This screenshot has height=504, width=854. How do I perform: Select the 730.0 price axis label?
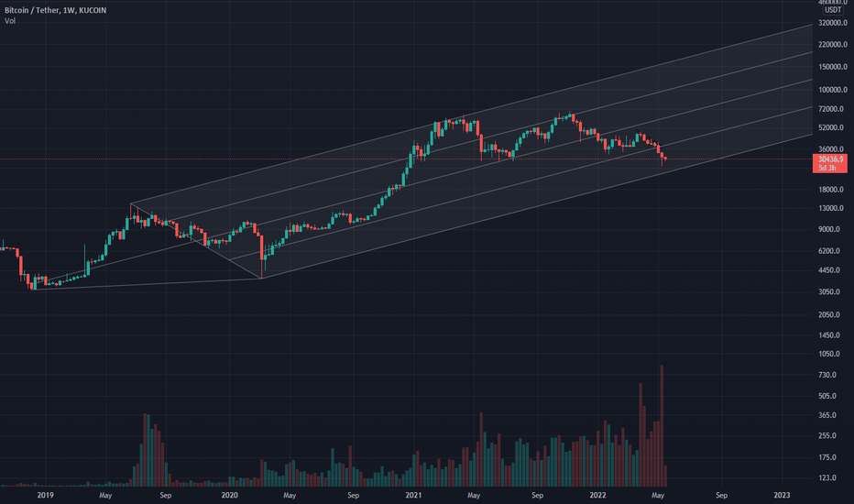click(827, 376)
